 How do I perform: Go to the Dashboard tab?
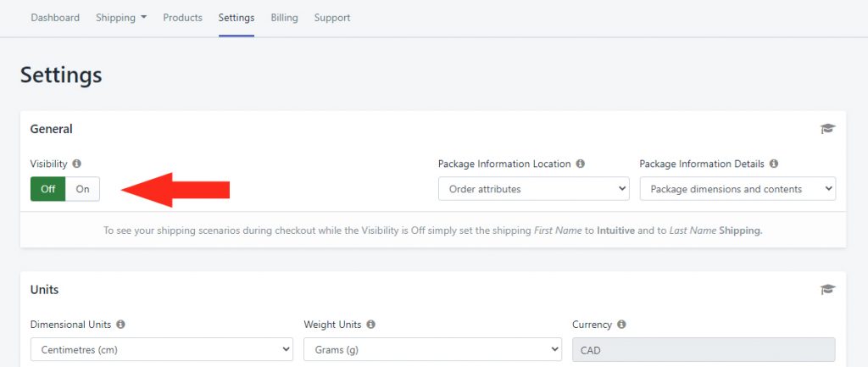(55, 18)
